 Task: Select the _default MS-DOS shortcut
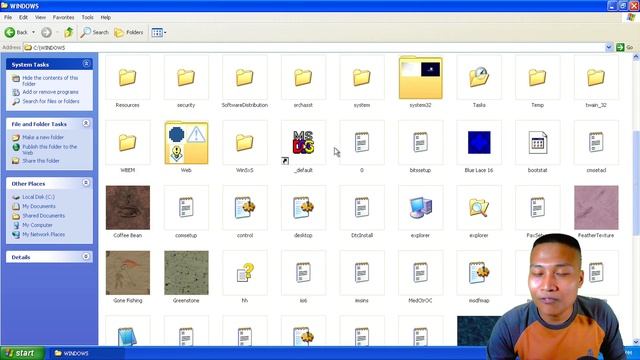pyautogui.click(x=303, y=142)
